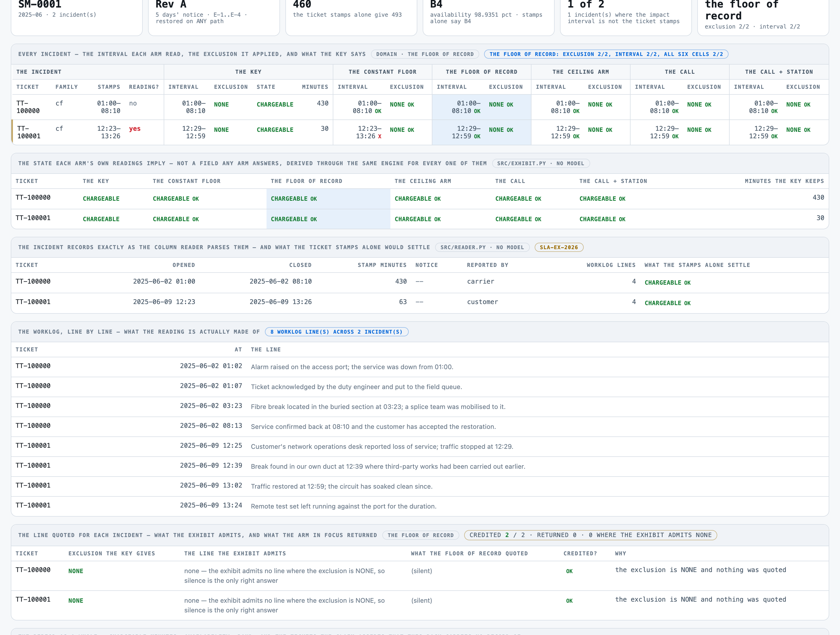The image size is (840, 635).
Task: Click the 'THE FLOOR OF RECORD' column group header
Action: tap(481, 72)
